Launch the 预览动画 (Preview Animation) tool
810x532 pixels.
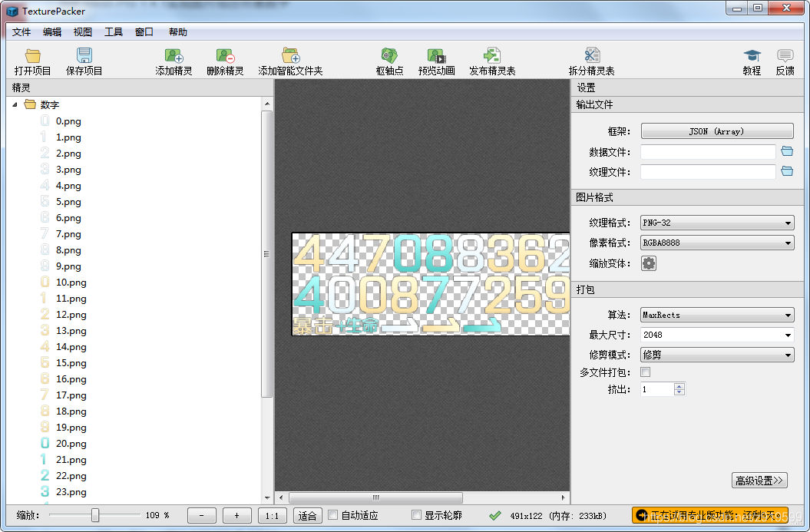[437, 60]
